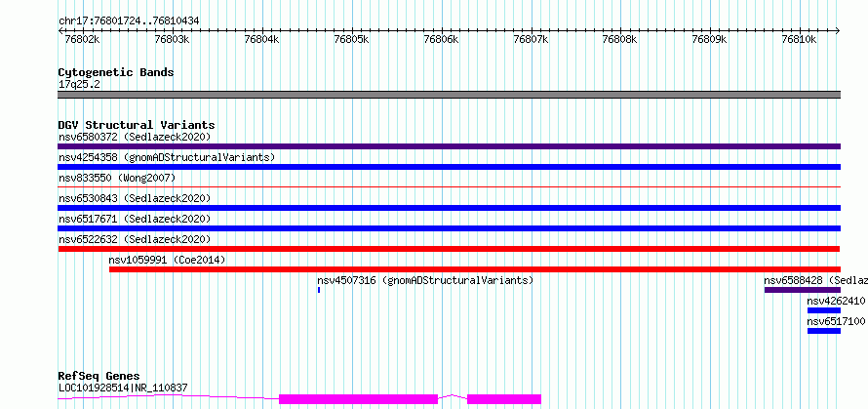The image size is (868, 409).
Task: Click the 76803k ruler position
Action: pyautogui.click(x=173, y=40)
